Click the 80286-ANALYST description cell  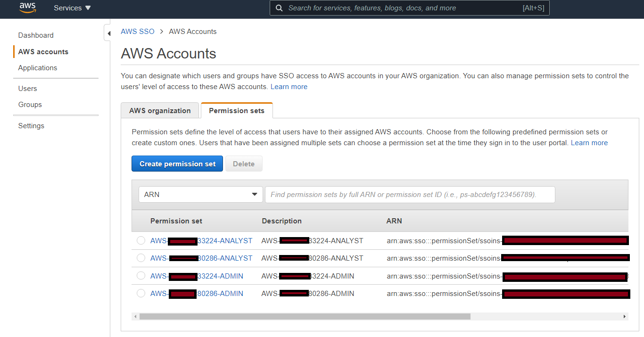pos(312,258)
